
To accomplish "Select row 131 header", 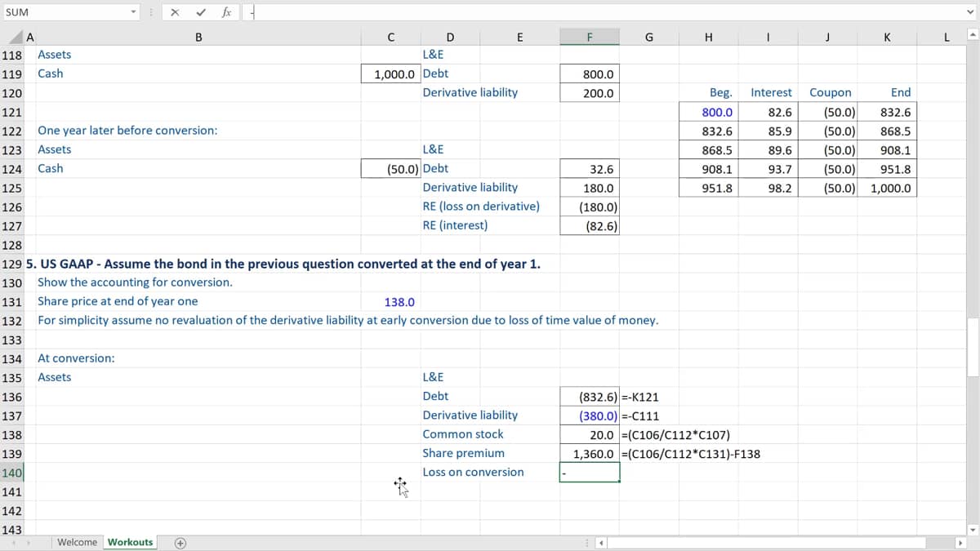I will pyautogui.click(x=12, y=302).
